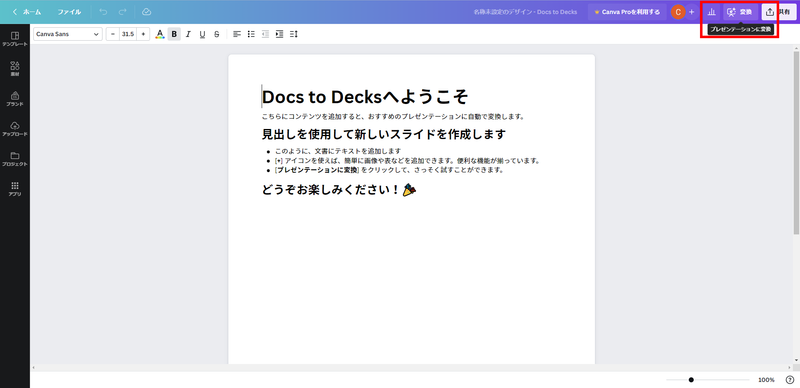The width and height of the screenshot is (800, 388).
Task: Open the Canva Sans font dropdown
Action: (68, 34)
